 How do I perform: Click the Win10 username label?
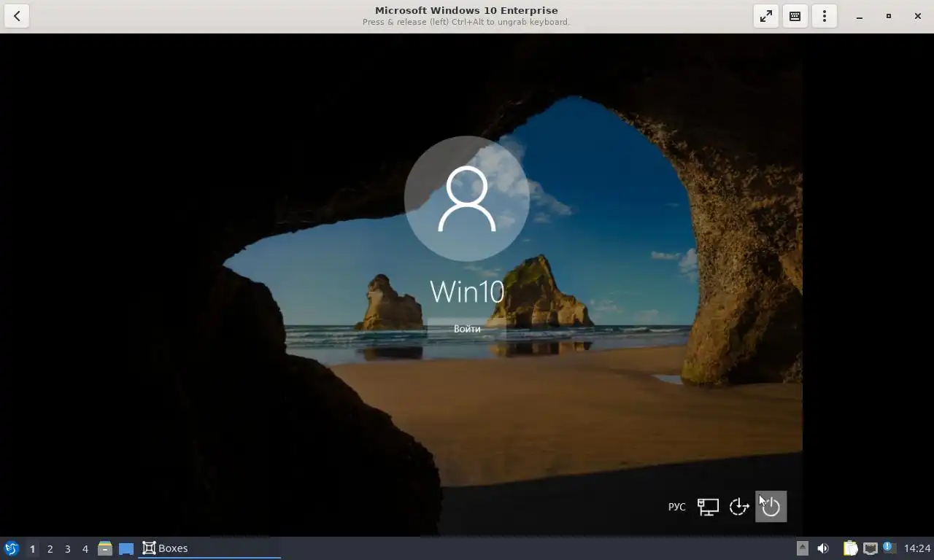(x=467, y=292)
